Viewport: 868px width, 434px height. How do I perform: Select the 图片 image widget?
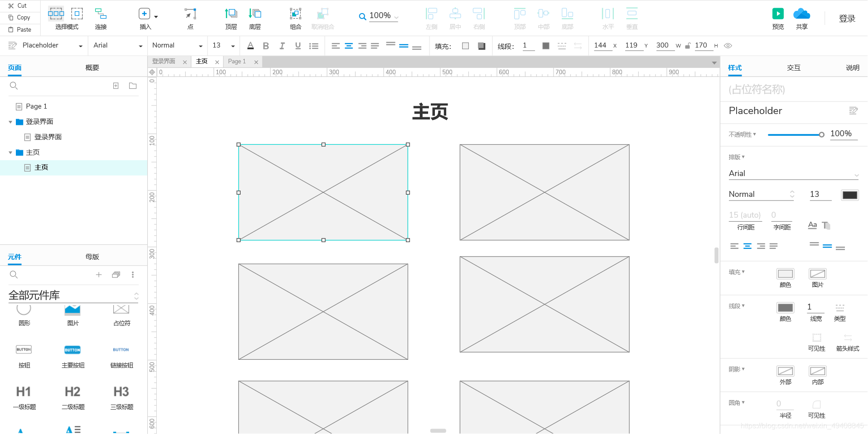pyautogui.click(x=72, y=315)
